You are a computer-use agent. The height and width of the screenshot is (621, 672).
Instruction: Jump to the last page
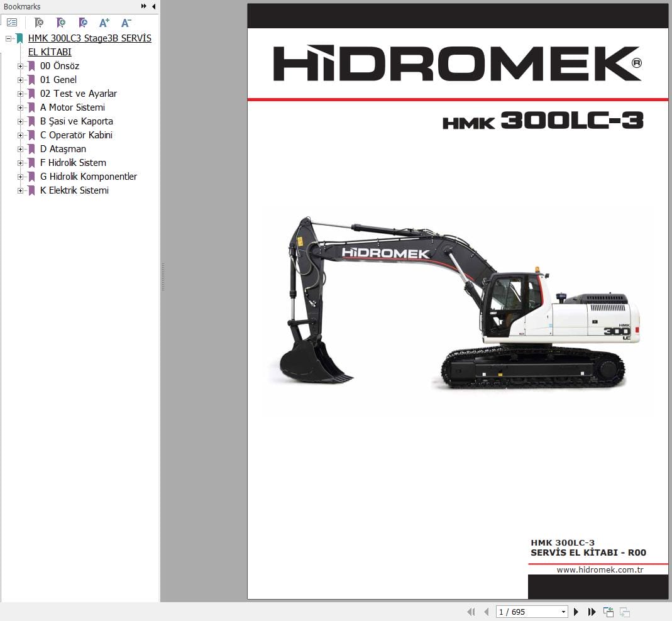pyautogui.click(x=592, y=612)
